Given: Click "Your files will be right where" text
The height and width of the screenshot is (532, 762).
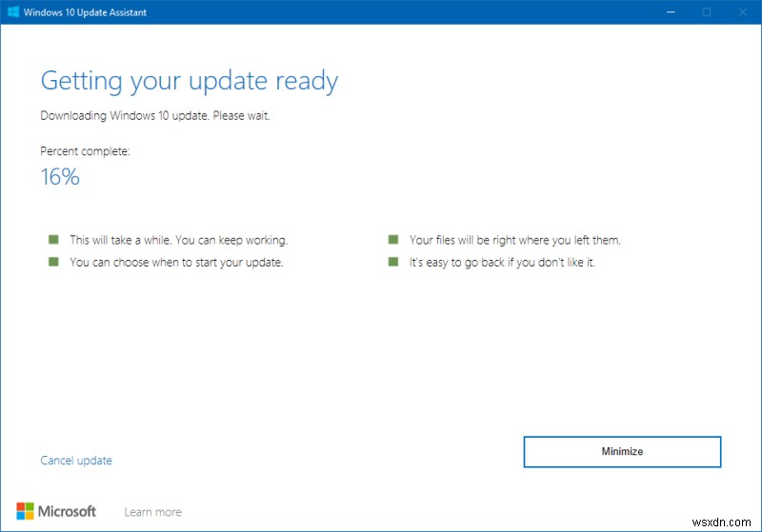Looking at the screenshot, I should [515, 240].
